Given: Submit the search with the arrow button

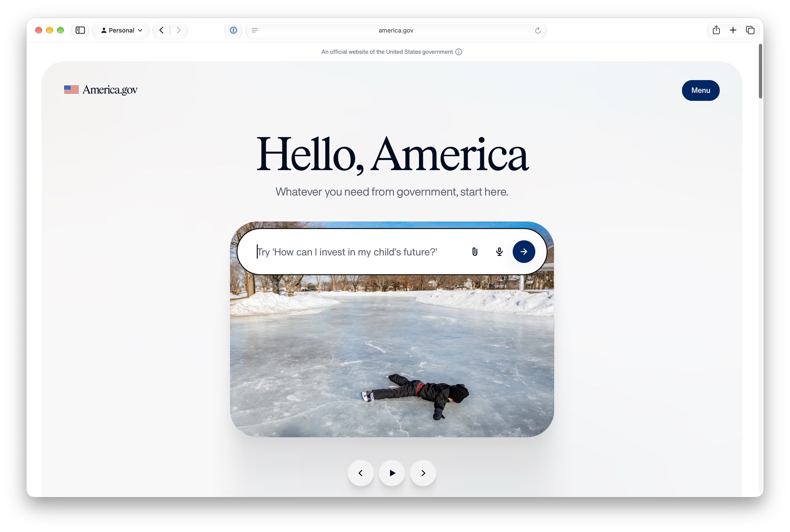Looking at the screenshot, I should point(524,252).
